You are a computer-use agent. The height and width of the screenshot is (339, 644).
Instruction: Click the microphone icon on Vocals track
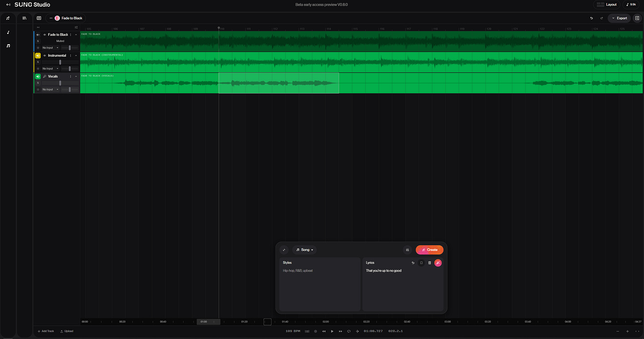click(x=45, y=76)
